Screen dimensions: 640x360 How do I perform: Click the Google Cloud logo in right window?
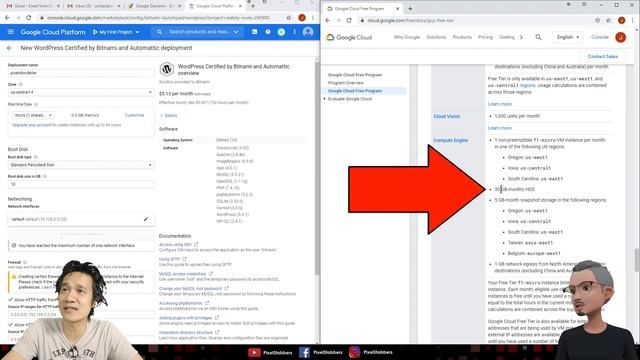349,37
